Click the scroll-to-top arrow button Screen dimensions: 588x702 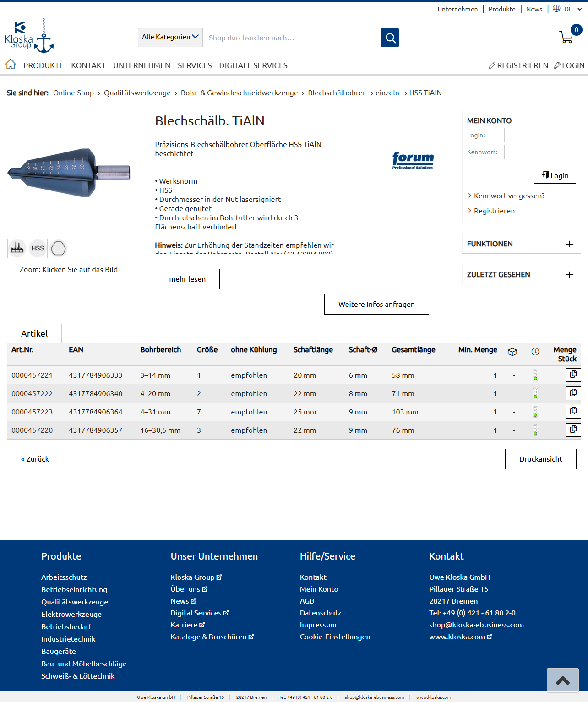[x=562, y=680]
